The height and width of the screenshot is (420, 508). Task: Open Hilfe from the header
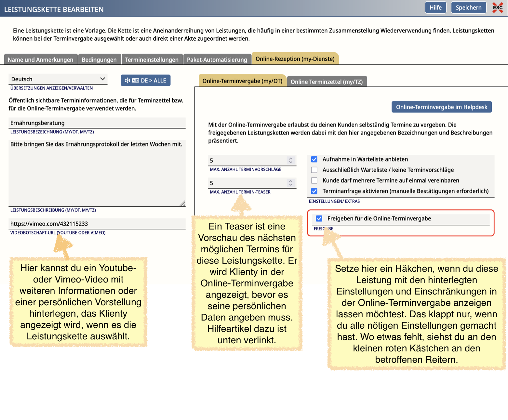435,7
